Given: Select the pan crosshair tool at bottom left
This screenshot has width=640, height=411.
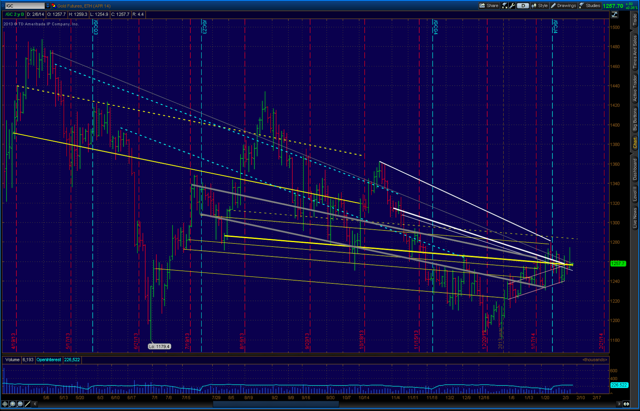Looking at the screenshot, I should pos(4,404).
